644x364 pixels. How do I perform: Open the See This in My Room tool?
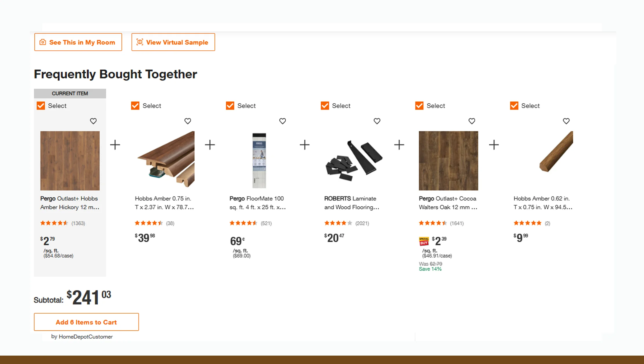78,42
